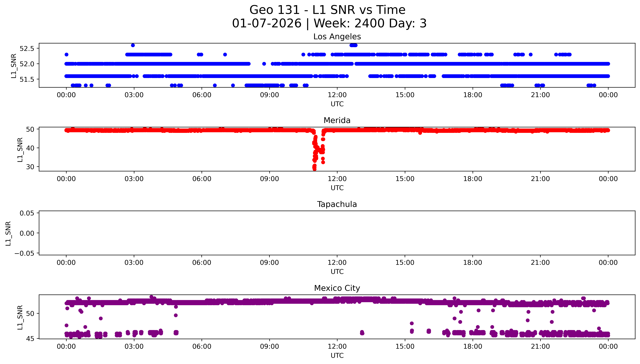640x364 pixels.
Task: Click the 30 y-axis tick in Merida plot
Action: click(30, 167)
